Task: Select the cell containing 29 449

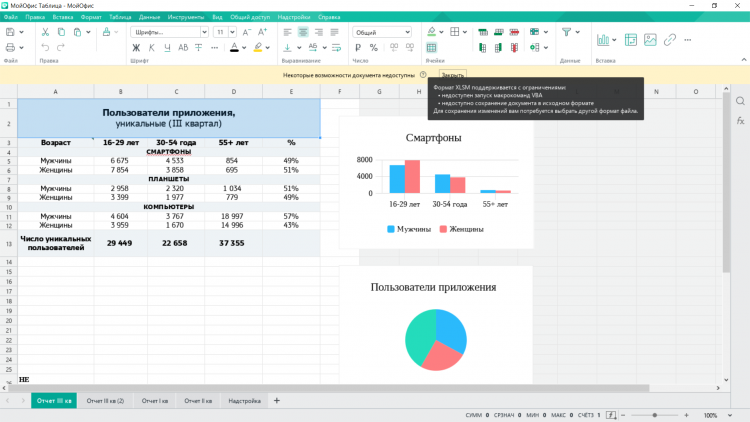Action: [x=119, y=243]
